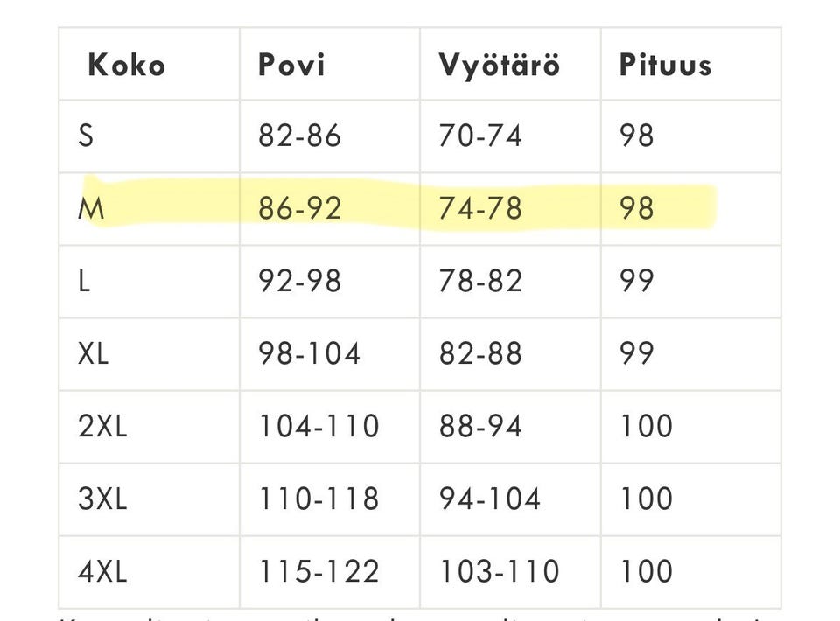840x621 pixels.
Task: Click the 110-118 bust measurement
Action: (318, 499)
